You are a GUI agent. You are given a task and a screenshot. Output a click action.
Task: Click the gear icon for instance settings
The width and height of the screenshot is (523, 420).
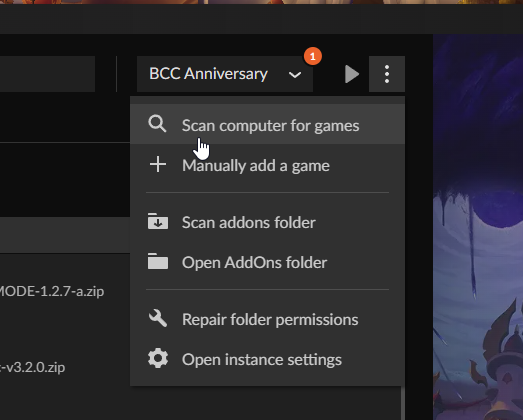click(158, 358)
